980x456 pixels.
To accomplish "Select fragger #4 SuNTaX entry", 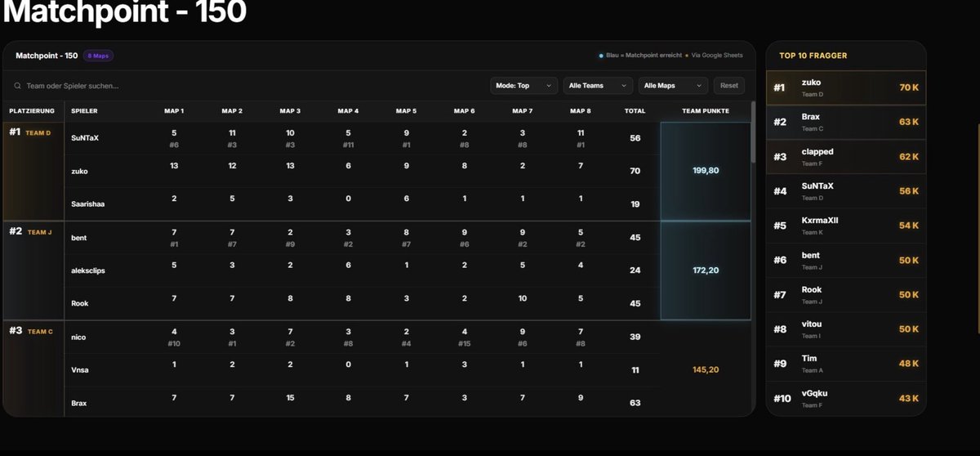I will [846, 190].
